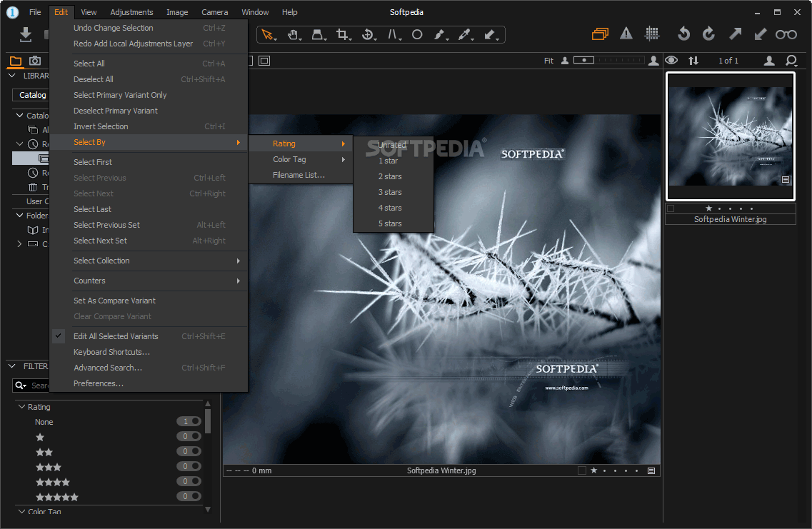Select the Crop tool
Image resolution: width=812 pixels, height=529 pixels.
(x=343, y=35)
